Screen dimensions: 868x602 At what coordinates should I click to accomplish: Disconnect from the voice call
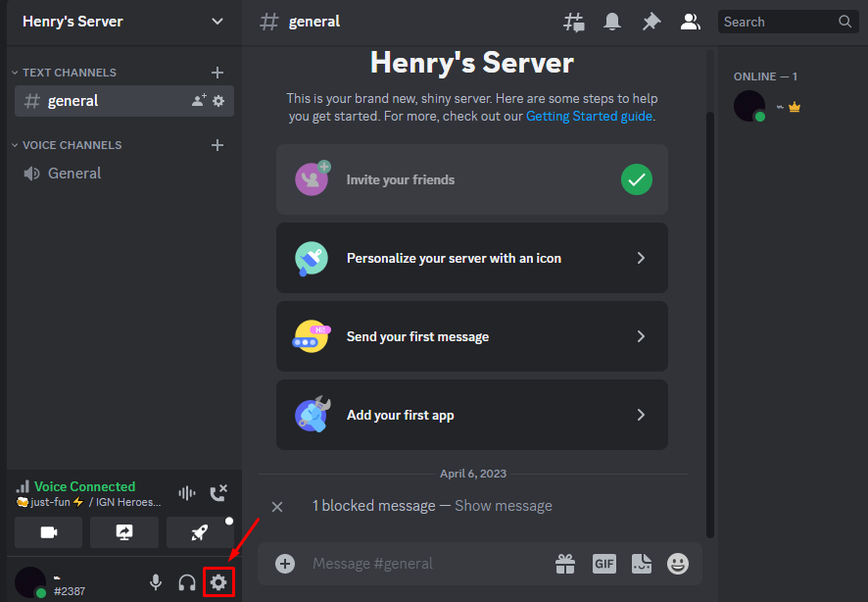pyautogui.click(x=218, y=493)
